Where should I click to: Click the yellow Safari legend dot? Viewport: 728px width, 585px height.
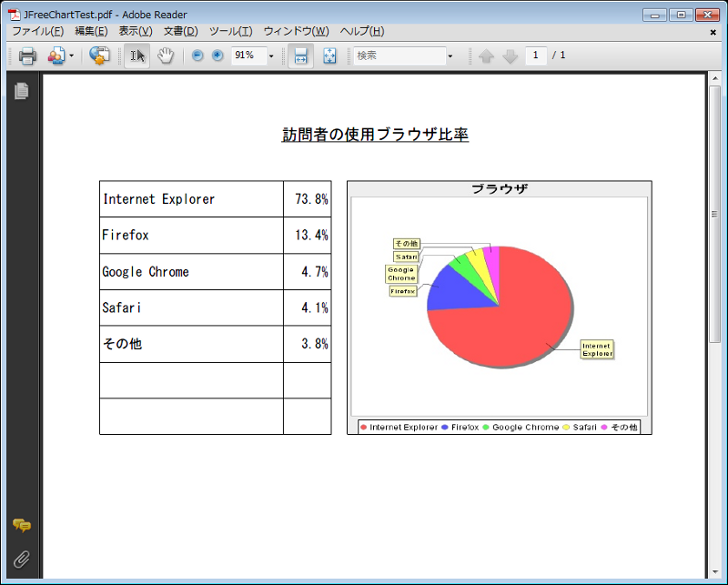click(566, 427)
